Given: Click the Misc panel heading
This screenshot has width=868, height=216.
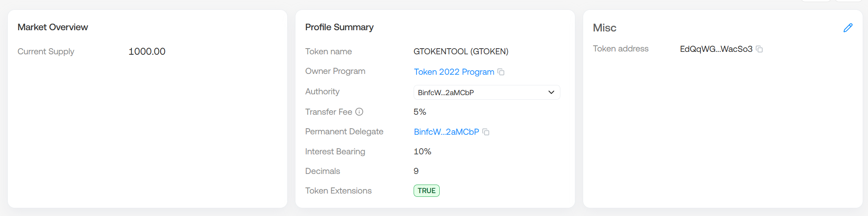Looking at the screenshot, I should click(x=604, y=28).
